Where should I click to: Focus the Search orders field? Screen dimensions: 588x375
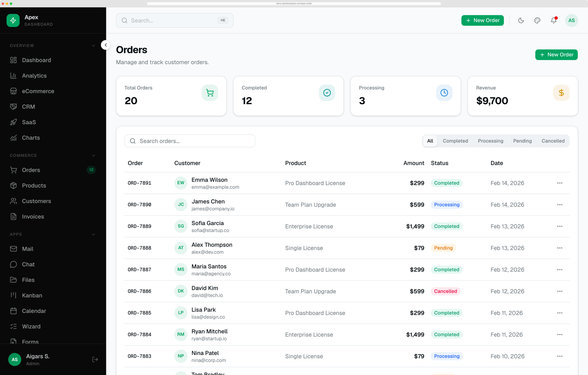[x=190, y=141]
